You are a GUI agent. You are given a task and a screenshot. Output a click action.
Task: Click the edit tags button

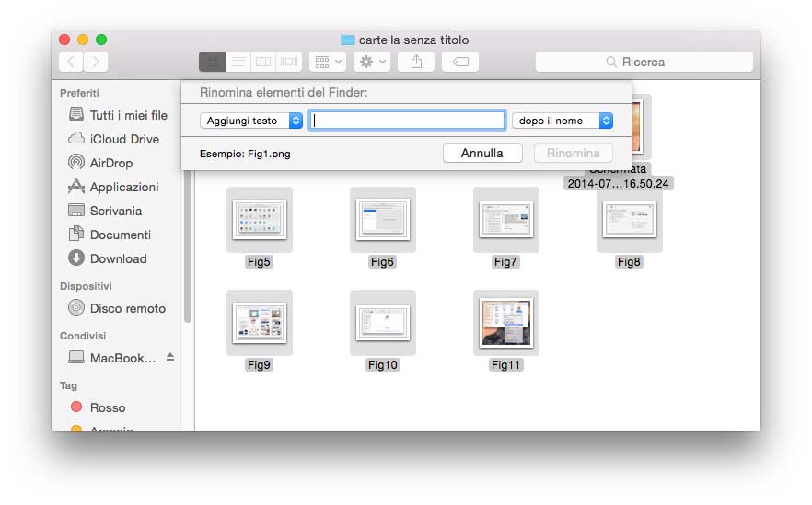pyautogui.click(x=460, y=63)
